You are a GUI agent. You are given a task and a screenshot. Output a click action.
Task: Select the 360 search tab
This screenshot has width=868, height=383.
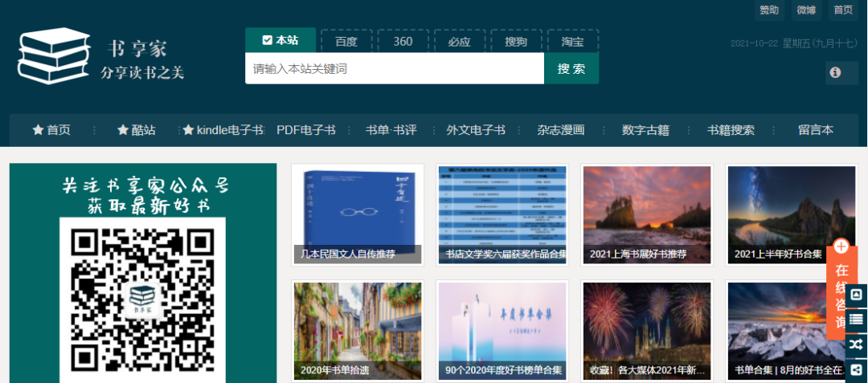(x=403, y=42)
